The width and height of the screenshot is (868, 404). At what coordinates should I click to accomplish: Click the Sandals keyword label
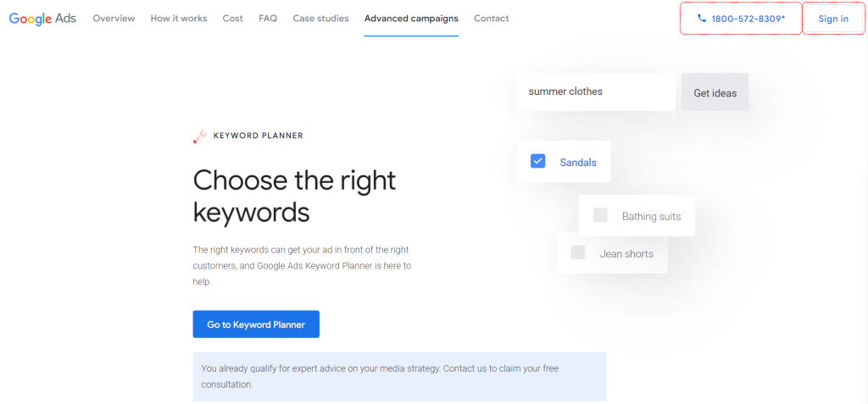point(578,162)
